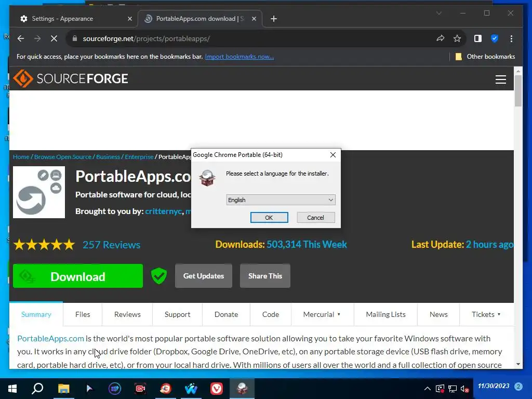Show hidden system tray icons

coord(428,389)
